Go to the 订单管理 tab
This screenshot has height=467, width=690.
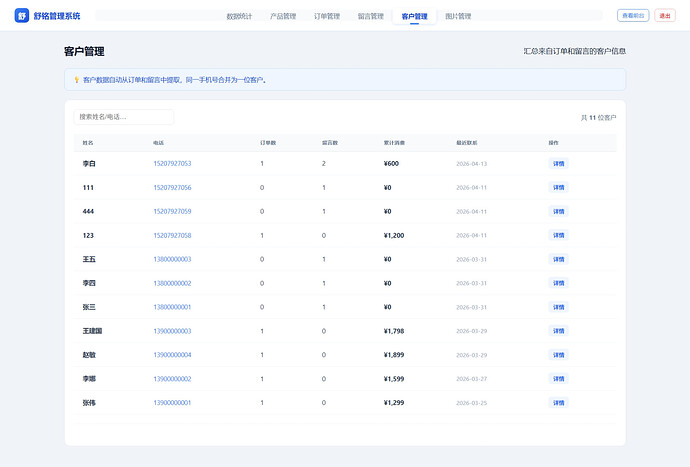coord(327,16)
